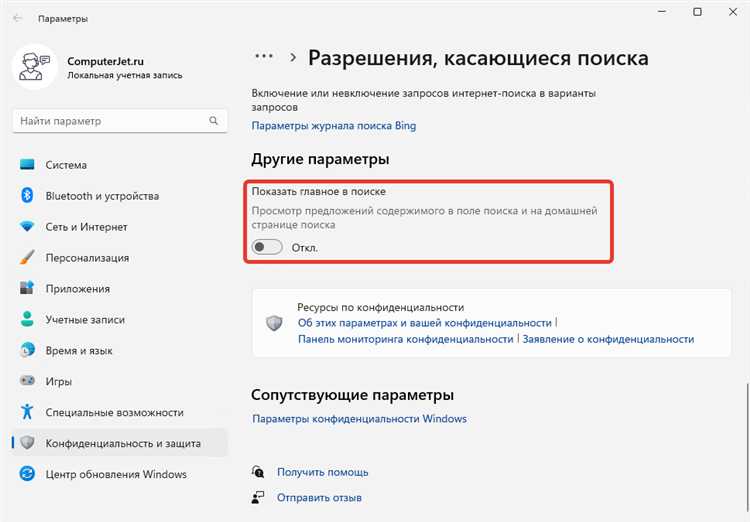This screenshot has width=750, height=522.
Task: Click the Игры gamepad icon
Action: (x=27, y=381)
